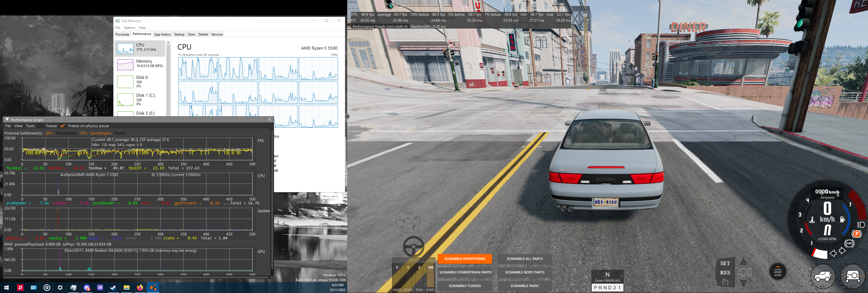Toggle Freeze on physics pause checkmark
This screenshot has width=868, height=293.
pyautogui.click(x=62, y=126)
